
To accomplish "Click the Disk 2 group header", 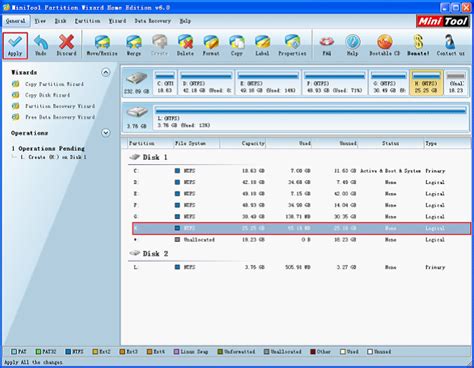I will [149, 254].
